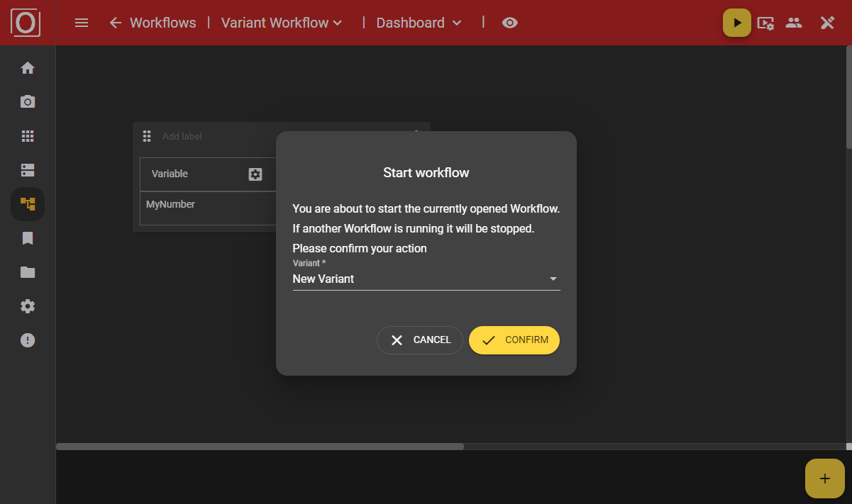Select the server storage icon in the sidebar
The width and height of the screenshot is (852, 504).
28,170
